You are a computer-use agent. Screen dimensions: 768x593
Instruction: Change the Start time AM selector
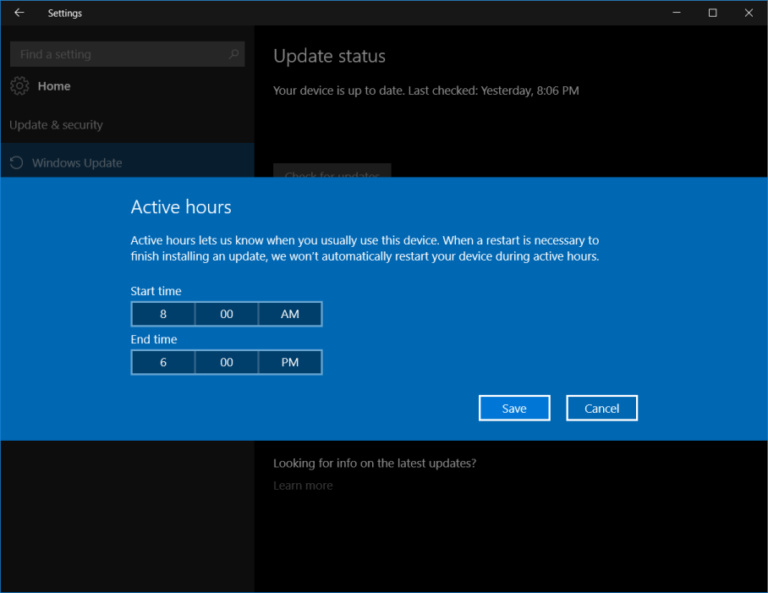[290, 314]
